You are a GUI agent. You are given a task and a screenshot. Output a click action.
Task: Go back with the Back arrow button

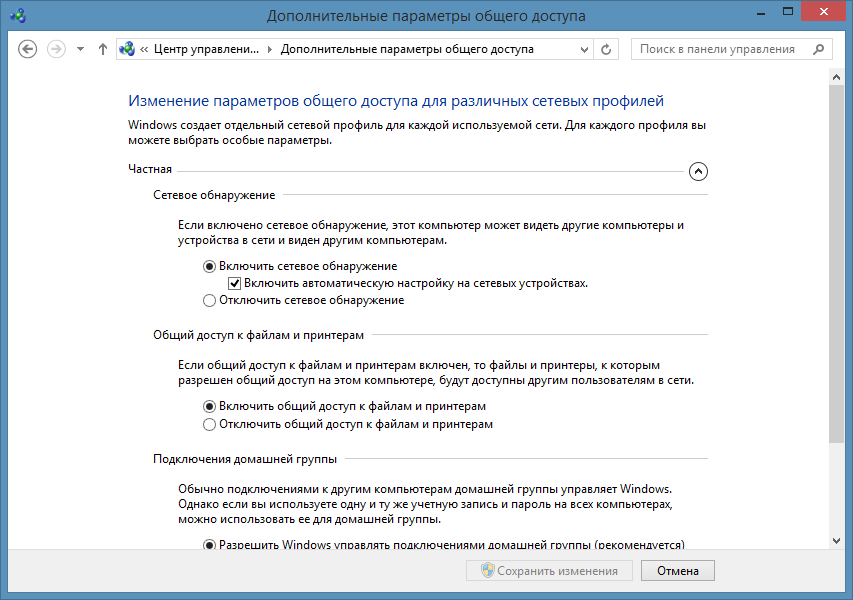(27, 50)
